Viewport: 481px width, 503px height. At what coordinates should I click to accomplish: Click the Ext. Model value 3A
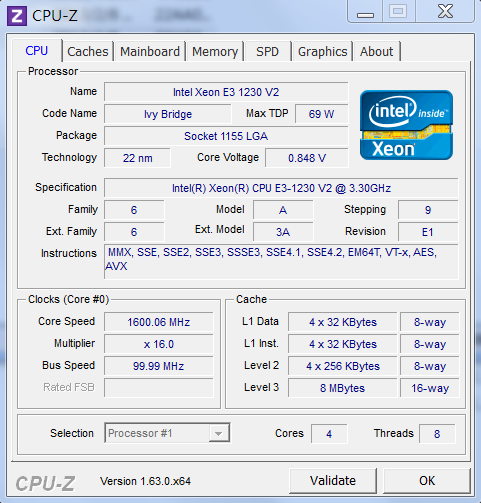coord(283,232)
